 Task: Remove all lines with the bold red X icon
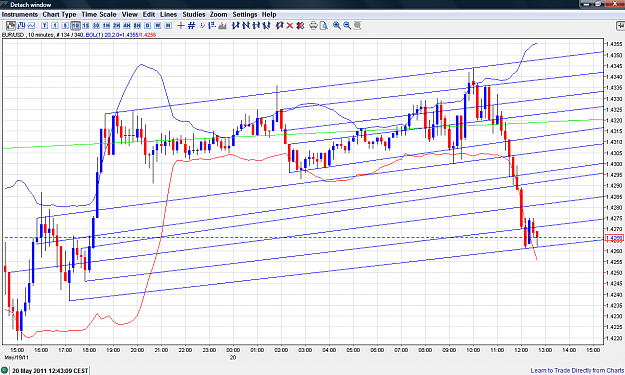300,26
